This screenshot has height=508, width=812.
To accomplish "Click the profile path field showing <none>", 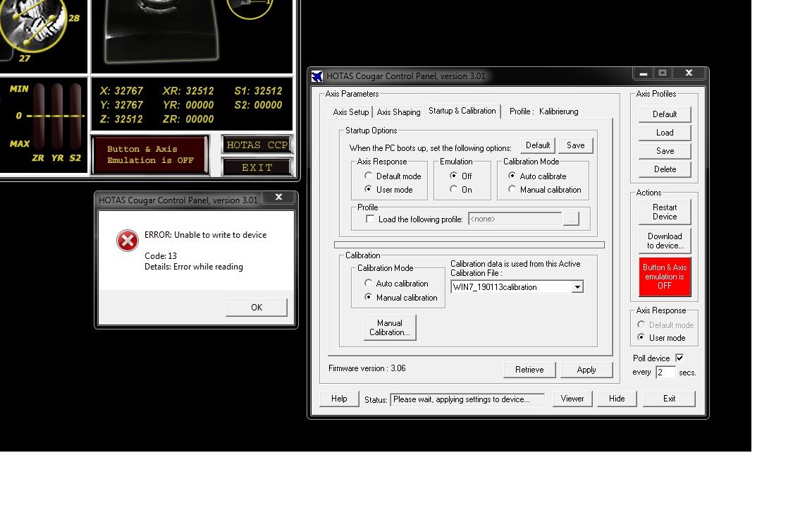I will 515,219.
